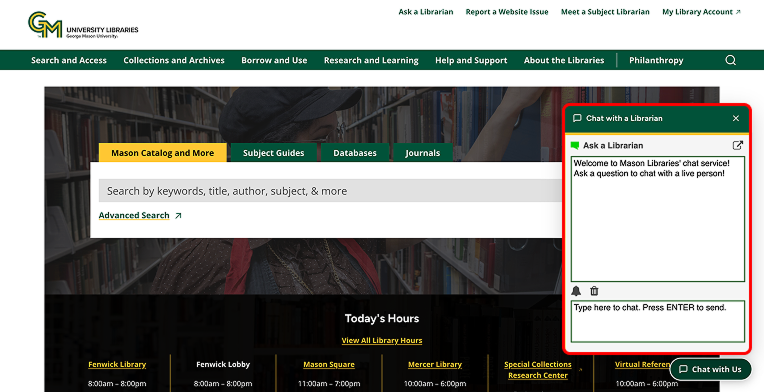Go to the Philanthropy page
The image size is (764, 392).
(656, 60)
